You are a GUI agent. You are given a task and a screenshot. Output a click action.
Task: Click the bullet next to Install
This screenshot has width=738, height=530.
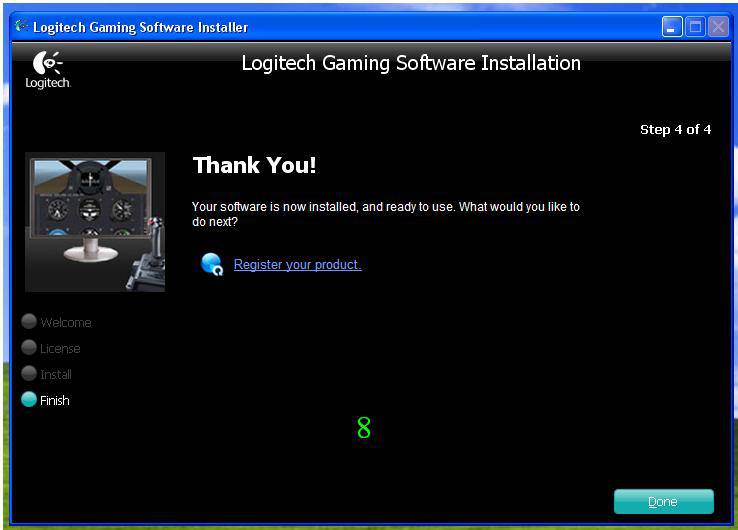tap(29, 373)
